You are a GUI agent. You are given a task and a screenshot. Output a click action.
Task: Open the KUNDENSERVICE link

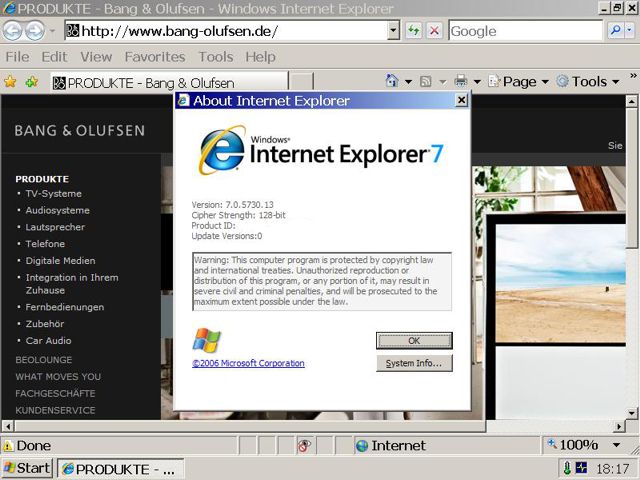(x=55, y=410)
